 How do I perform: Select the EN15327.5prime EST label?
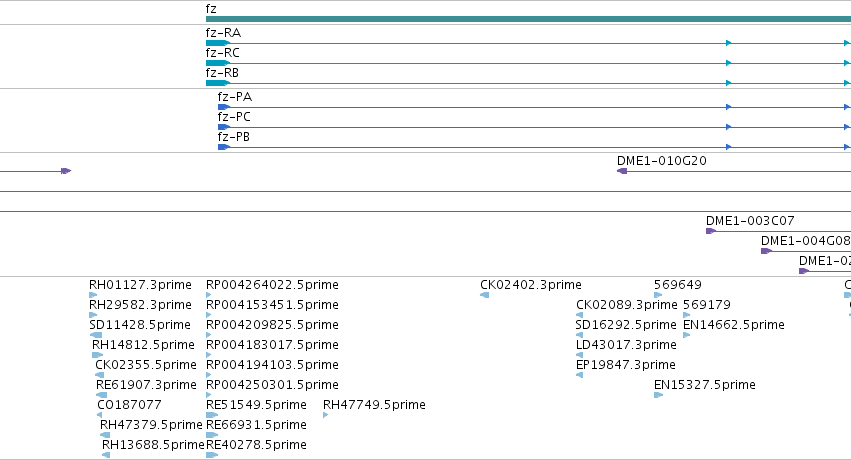[704, 385]
